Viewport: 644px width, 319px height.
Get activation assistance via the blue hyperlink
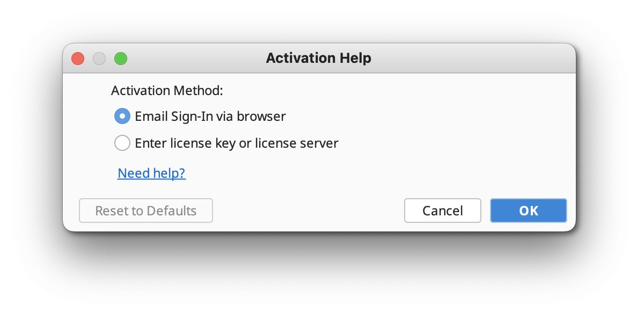click(x=151, y=173)
